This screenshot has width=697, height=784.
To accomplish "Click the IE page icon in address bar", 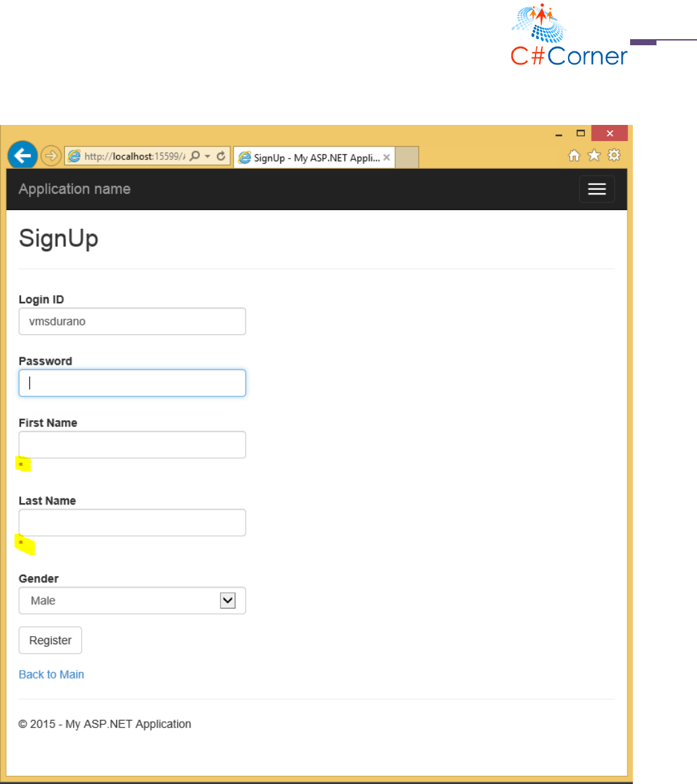I will pyautogui.click(x=74, y=156).
